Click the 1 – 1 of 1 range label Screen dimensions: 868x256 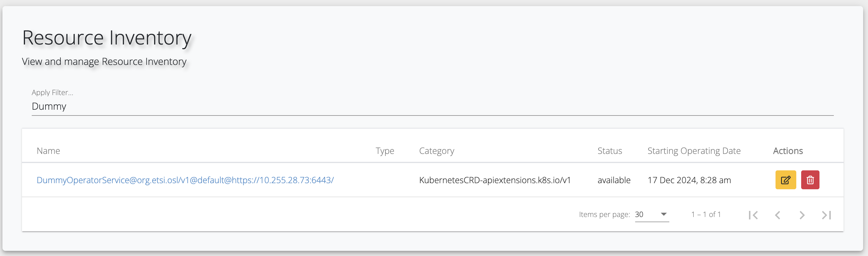pyautogui.click(x=706, y=214)
